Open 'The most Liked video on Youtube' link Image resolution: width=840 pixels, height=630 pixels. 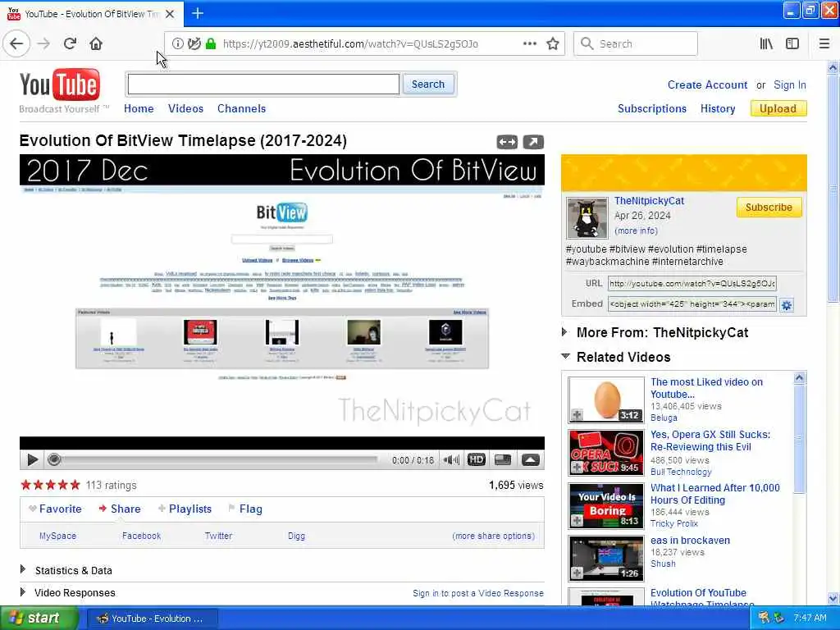[706, 388]
